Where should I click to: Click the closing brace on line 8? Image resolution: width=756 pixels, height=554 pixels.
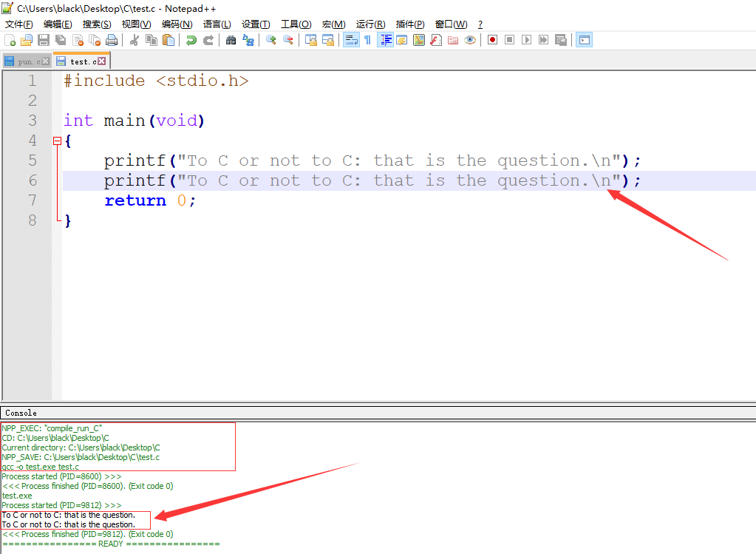68,220
